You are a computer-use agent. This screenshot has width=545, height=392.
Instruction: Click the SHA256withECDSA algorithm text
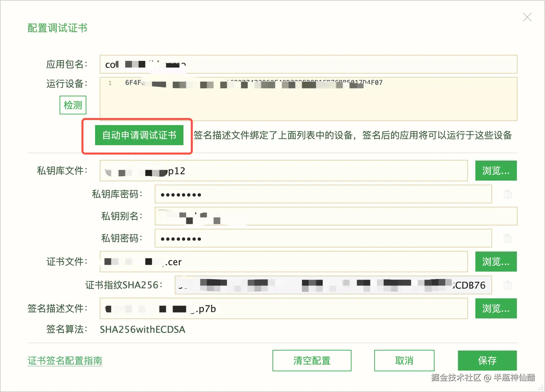tap(143, 329)
